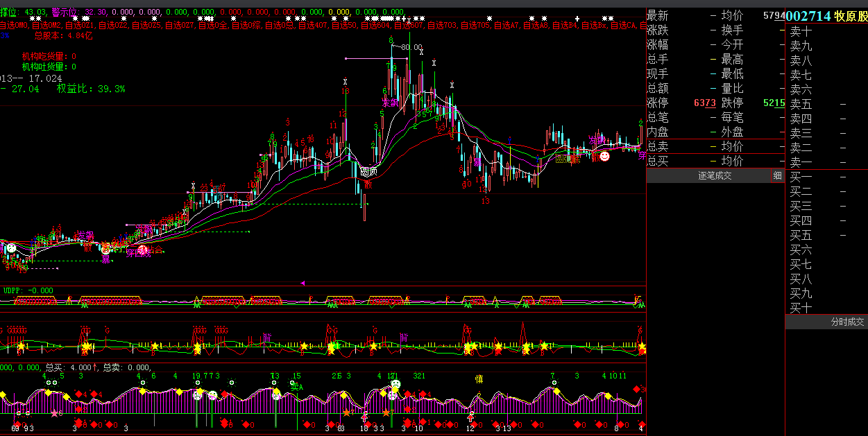Screen dimensions: 868x436
Task: Select the 量比 volume ratio label
Action: pos(733,89)
